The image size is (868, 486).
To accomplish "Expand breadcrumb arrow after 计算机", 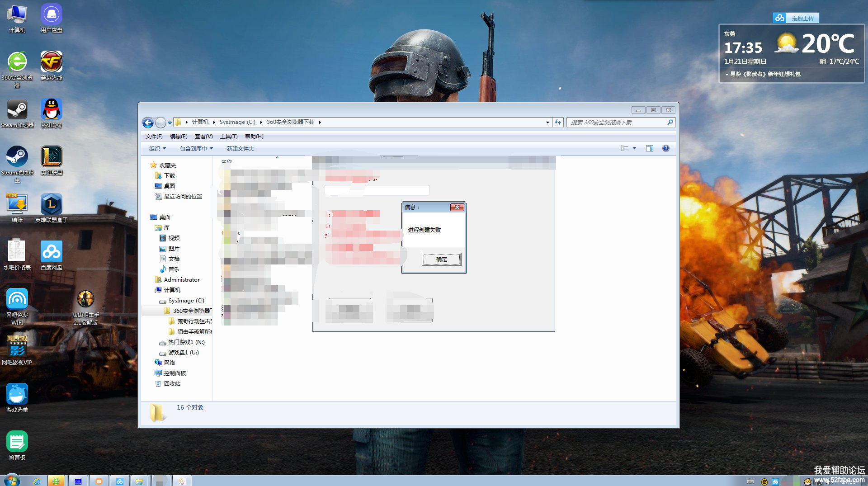I will click(x=214, y=122).
